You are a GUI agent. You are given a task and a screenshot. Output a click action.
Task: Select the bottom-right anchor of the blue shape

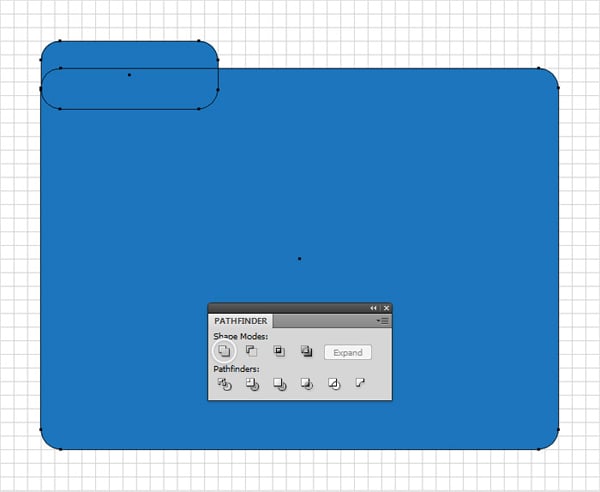558,431
